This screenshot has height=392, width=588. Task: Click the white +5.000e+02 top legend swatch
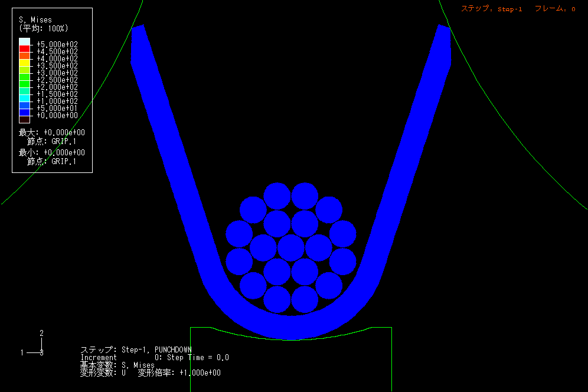(x=24, y=41)
